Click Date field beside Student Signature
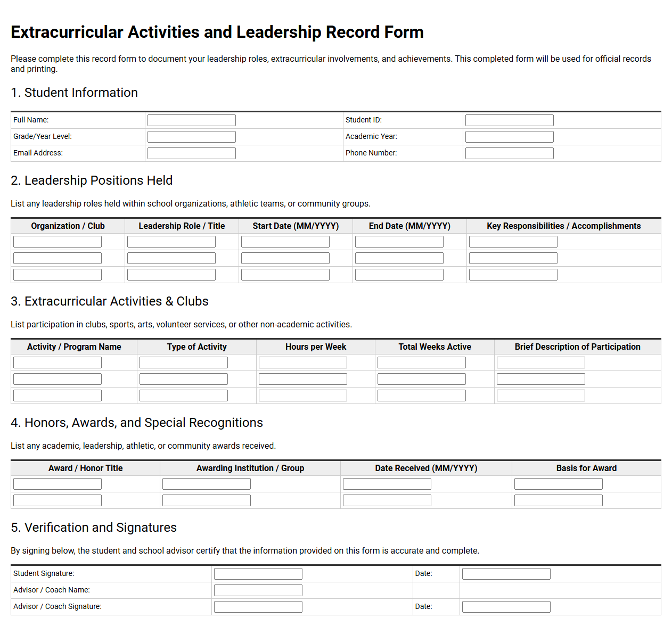Viewport: 672px width, 626px height. pyautogui.click(x=506, y=574)
